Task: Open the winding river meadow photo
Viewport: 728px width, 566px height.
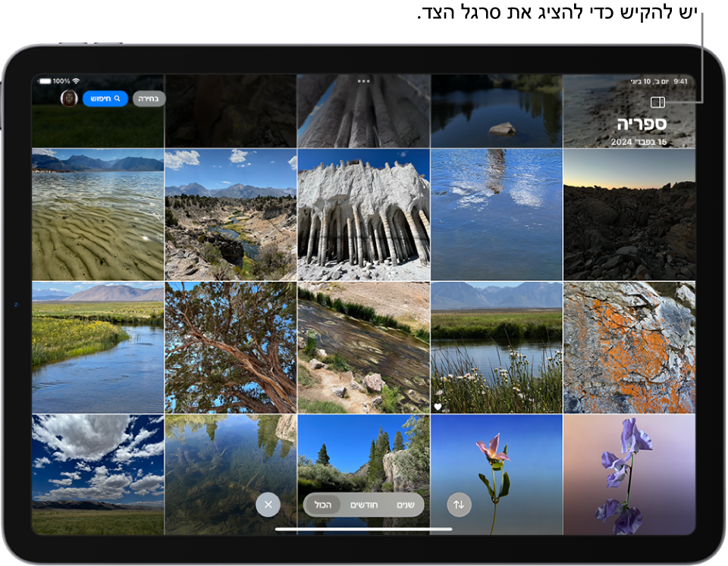Action: pyautogui.click(x=98, y=348)
